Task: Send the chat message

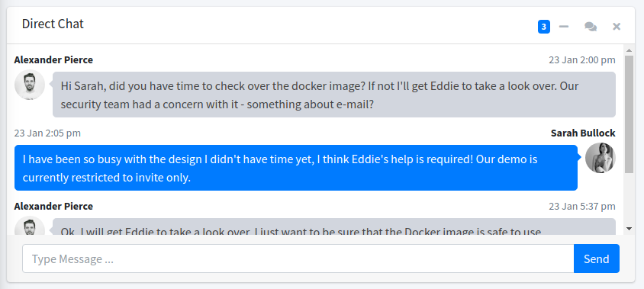Action: point(597,258)
